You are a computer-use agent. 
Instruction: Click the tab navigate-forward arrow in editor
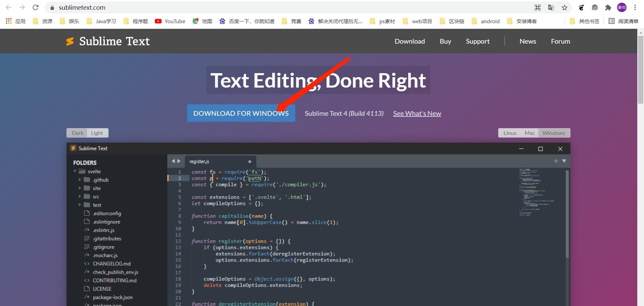coord(179,161)
